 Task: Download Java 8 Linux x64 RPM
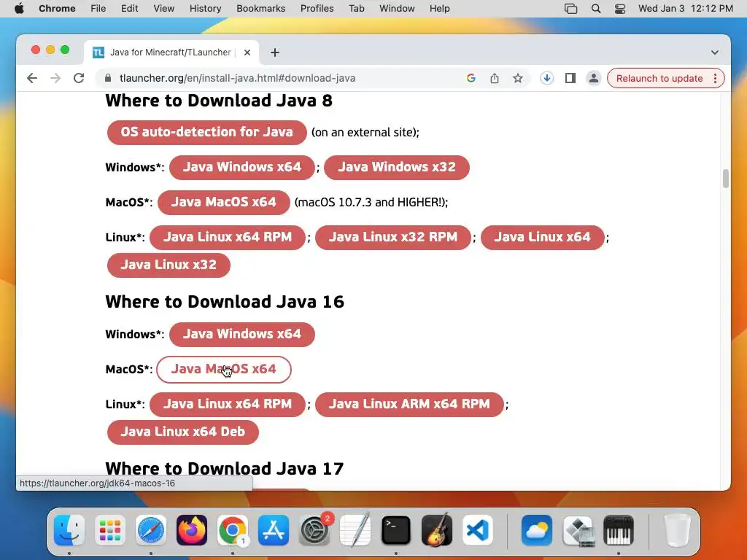coord(228,237)
